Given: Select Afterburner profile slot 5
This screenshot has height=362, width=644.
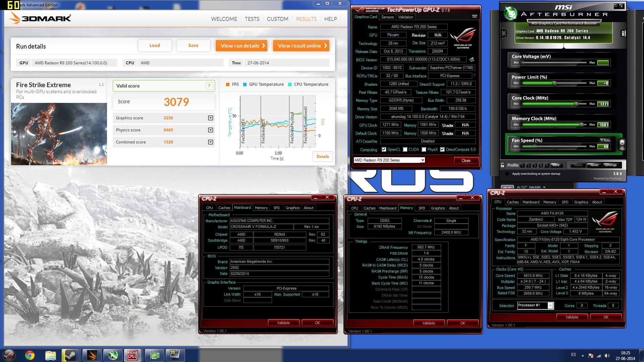Looking at the screenshot, I should (x=547, y=165).
